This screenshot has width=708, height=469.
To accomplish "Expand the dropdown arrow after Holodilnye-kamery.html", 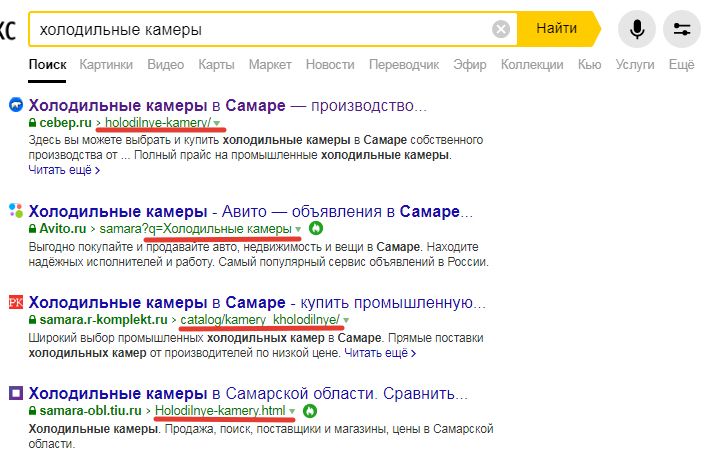I will coord(292,411).
